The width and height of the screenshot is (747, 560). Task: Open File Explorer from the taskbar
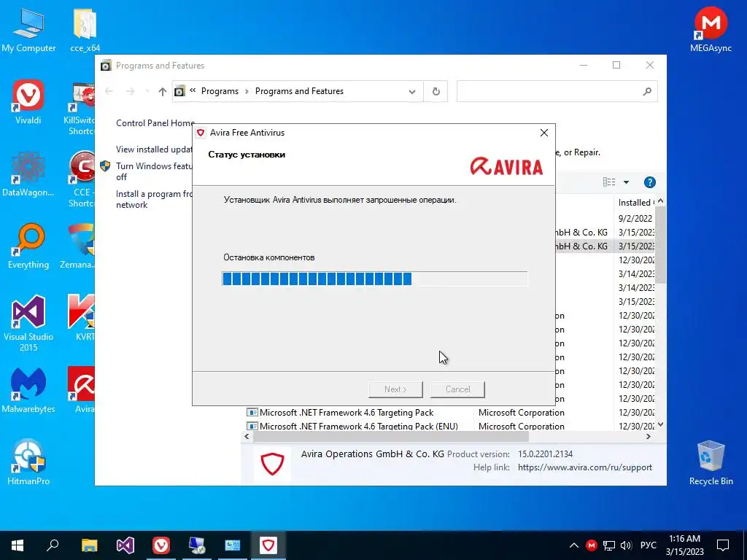89,545
